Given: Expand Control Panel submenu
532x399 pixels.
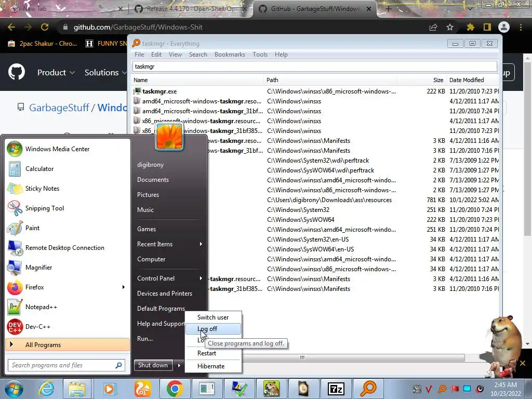Looking at the screenshot, I should [x=170, y=278].
